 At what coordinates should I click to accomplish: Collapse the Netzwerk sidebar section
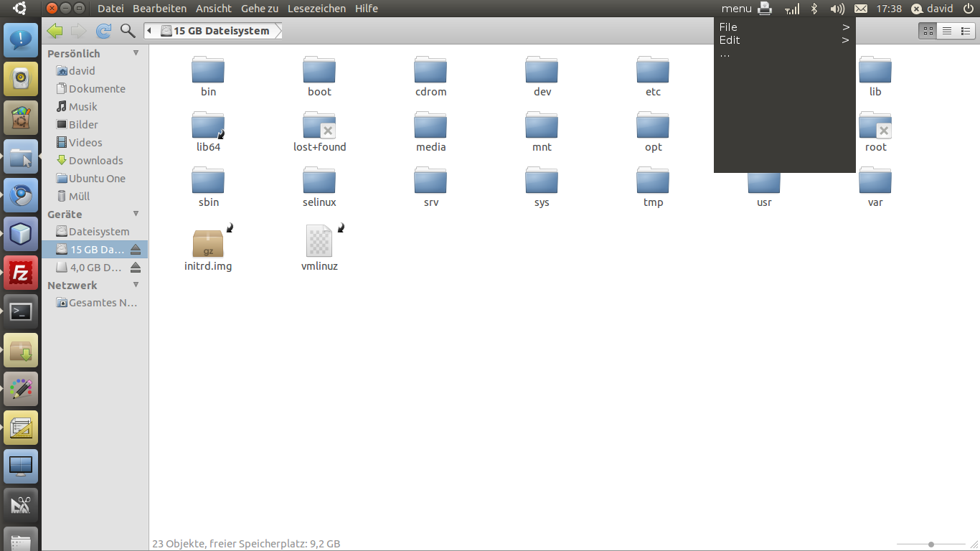coord(136,285)
